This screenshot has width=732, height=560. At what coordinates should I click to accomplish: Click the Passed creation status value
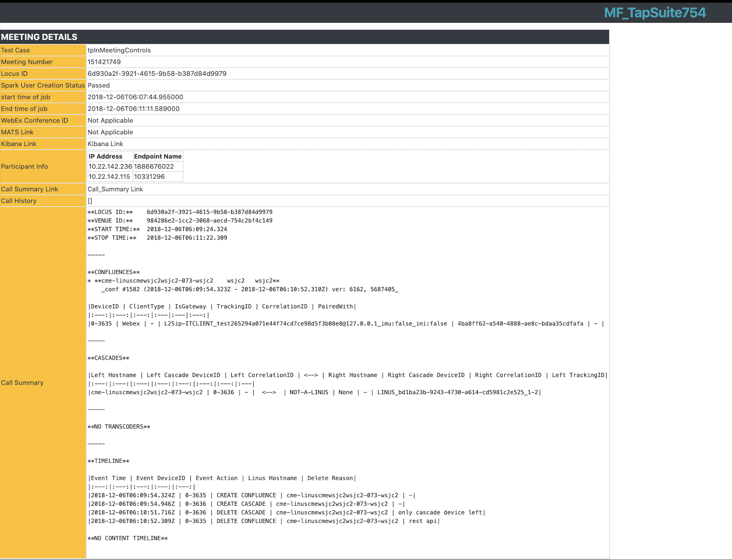click(x=99, y=85)
